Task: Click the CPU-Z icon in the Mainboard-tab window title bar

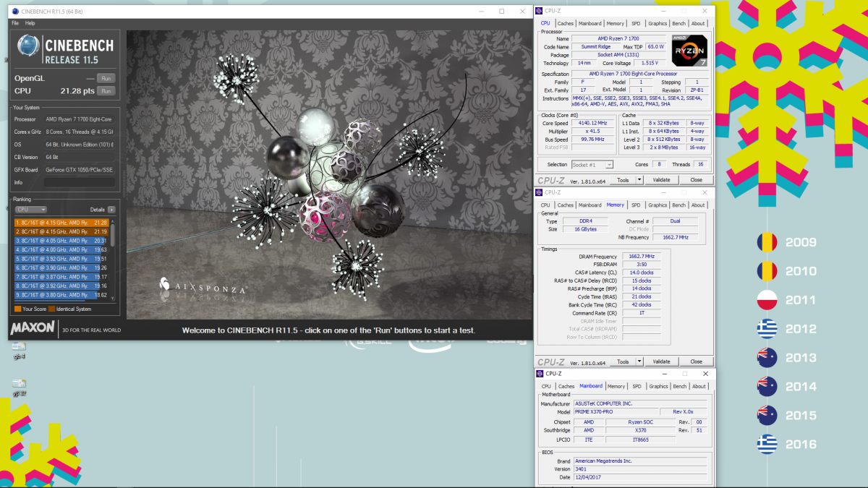Action: click(540, 374)
